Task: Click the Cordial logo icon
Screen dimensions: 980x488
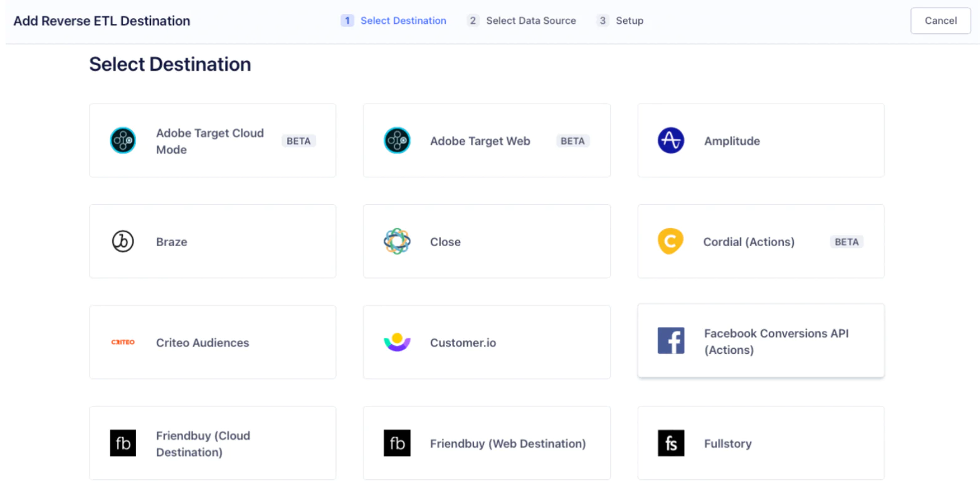Action: pos(671,241)
